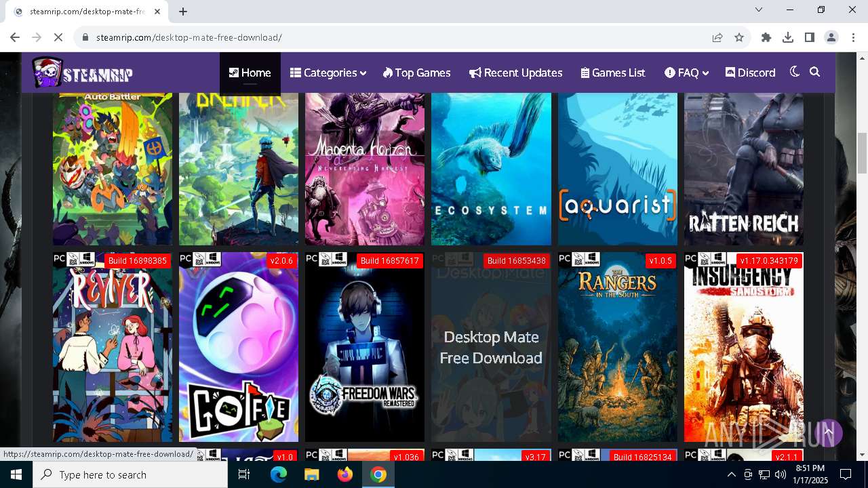Screen dimensions: 868x488
Task: Open a new browser tab
Action: click(183, 12)
